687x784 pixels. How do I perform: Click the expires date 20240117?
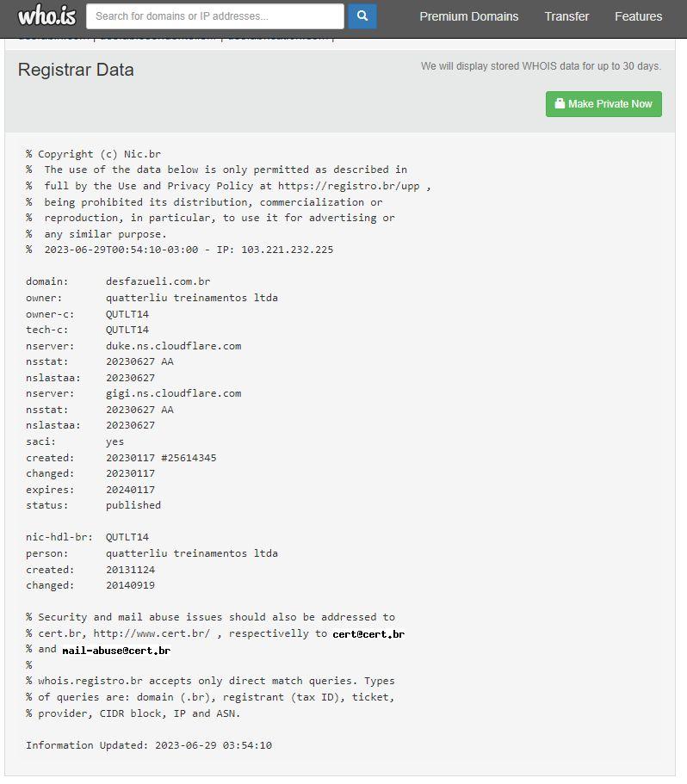pyautogui.click(x=131, y=489)
